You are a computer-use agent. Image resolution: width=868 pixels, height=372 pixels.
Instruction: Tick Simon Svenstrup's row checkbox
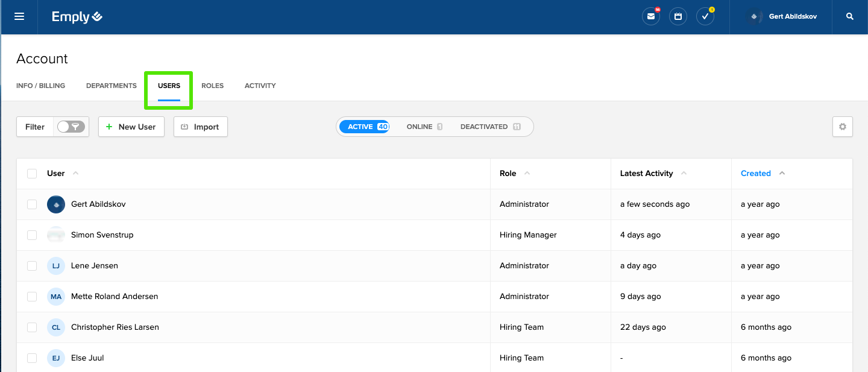point(32,235)
